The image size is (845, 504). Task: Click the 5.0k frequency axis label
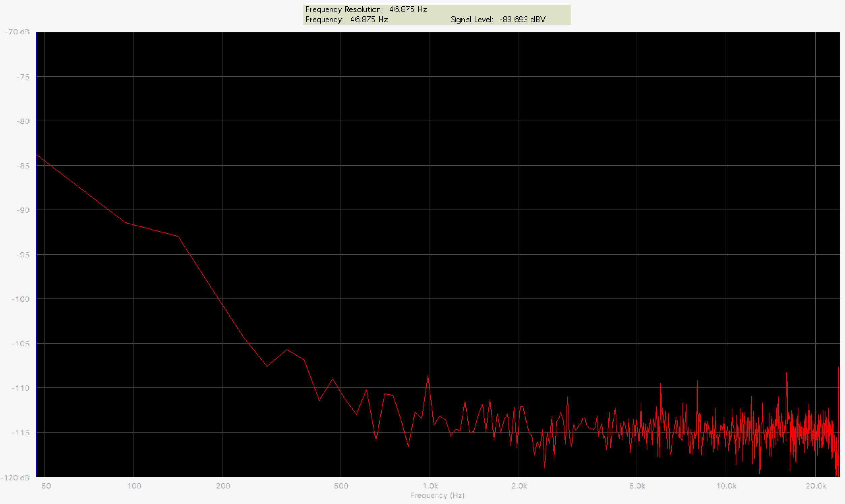point(637,486)
